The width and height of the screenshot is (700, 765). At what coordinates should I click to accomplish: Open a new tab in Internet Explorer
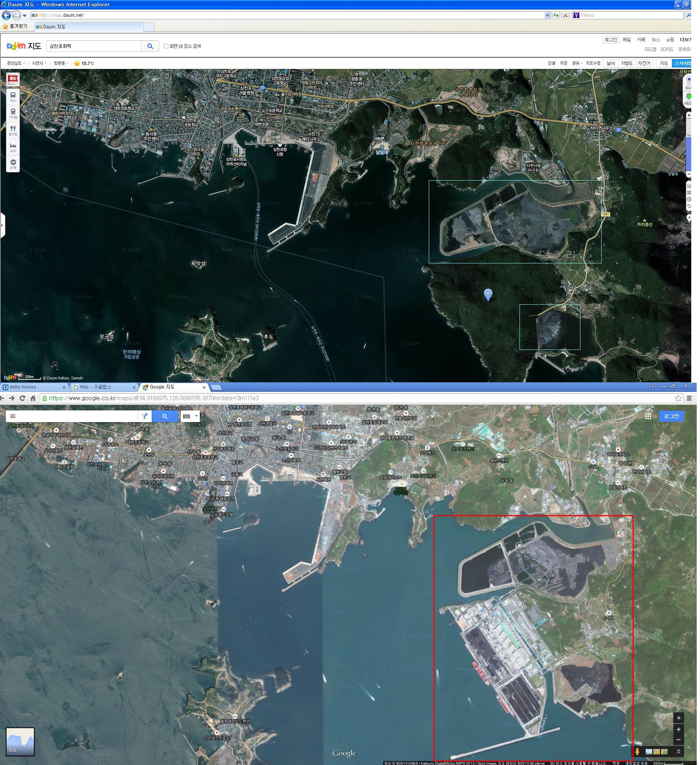point(149,27)
